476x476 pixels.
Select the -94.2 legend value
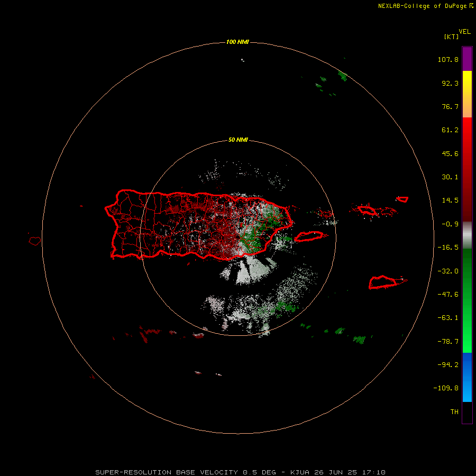point(448,365)
